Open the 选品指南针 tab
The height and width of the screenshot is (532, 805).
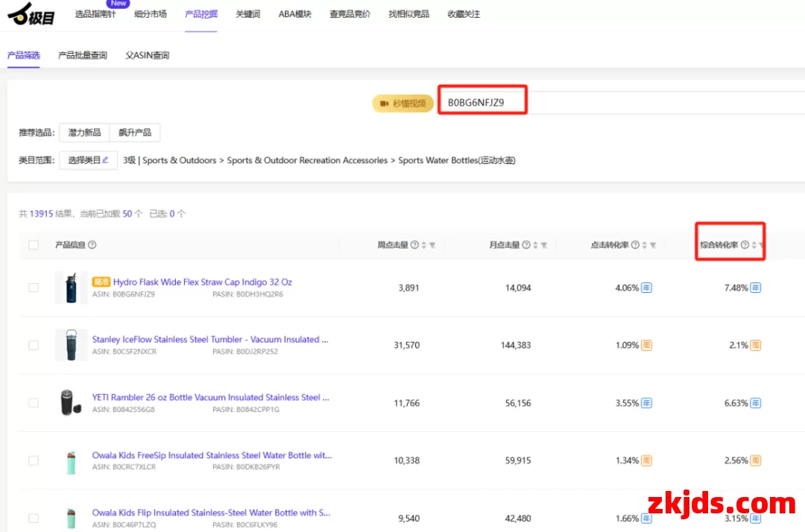[95, 14]
